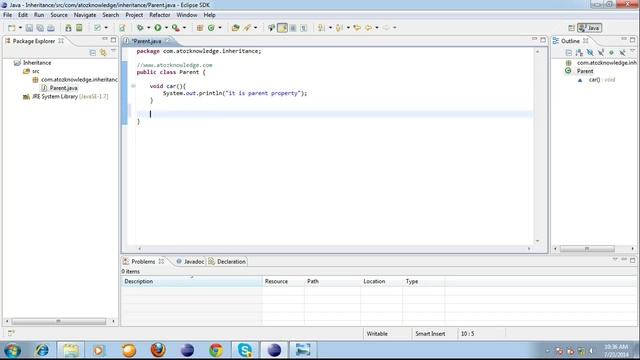Click the Save All toolbar icon
Image resolution: width=640 pixels, height=360 pixels.
[40, 28]
